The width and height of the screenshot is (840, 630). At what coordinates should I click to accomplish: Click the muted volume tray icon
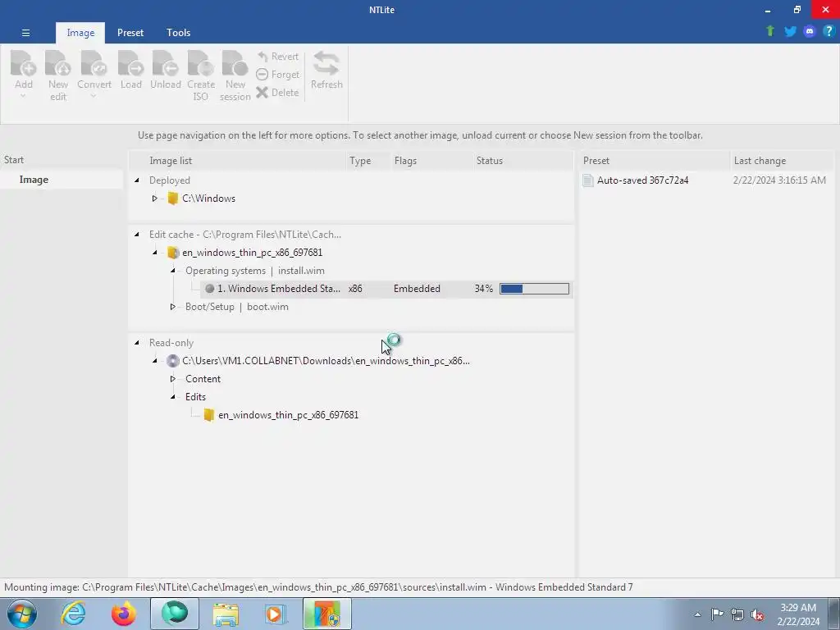757,614
